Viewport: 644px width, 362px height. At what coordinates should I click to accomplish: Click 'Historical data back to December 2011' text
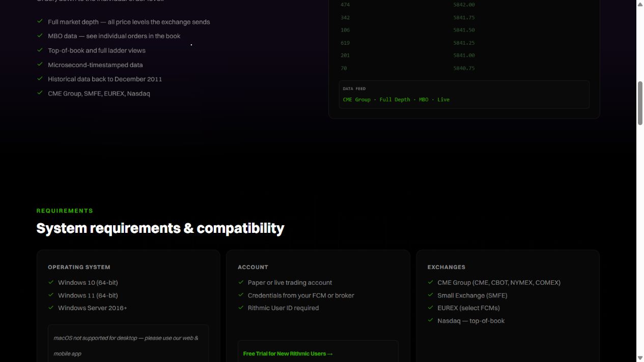105,79
